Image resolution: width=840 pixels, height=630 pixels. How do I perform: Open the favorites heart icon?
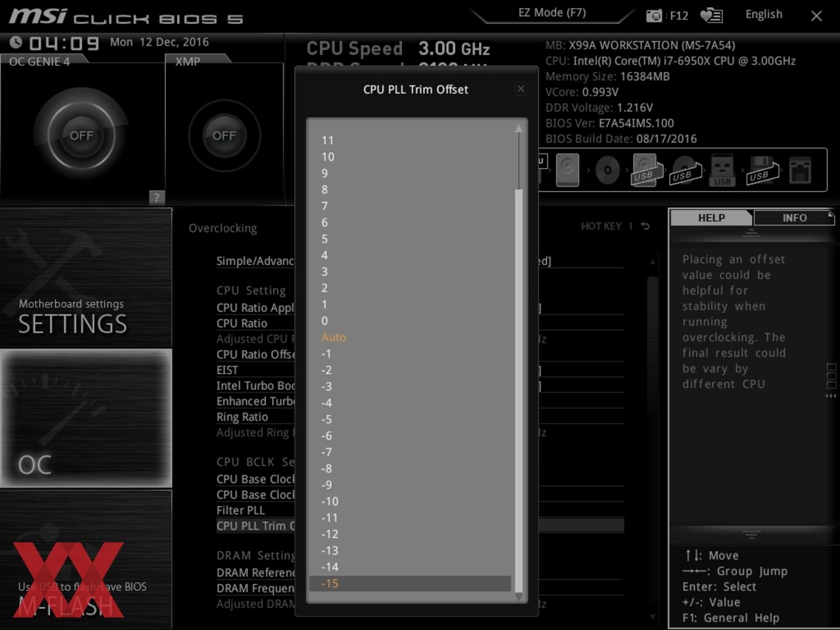[x=712, y=15]
